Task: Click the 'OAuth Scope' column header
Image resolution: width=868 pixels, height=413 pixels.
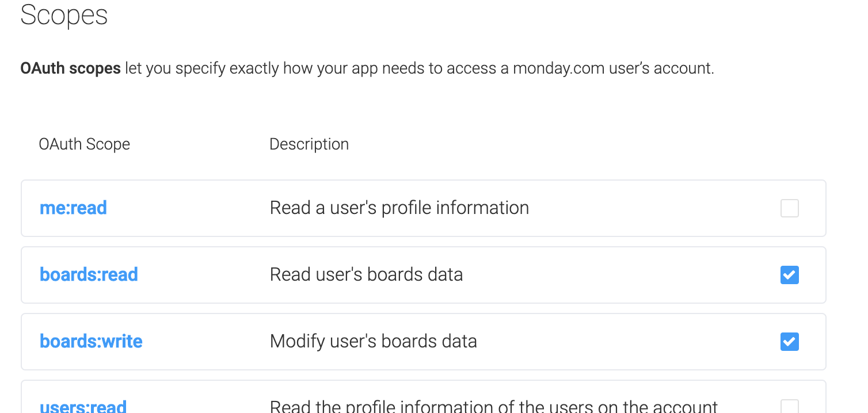Action: (x=85, y=144)
